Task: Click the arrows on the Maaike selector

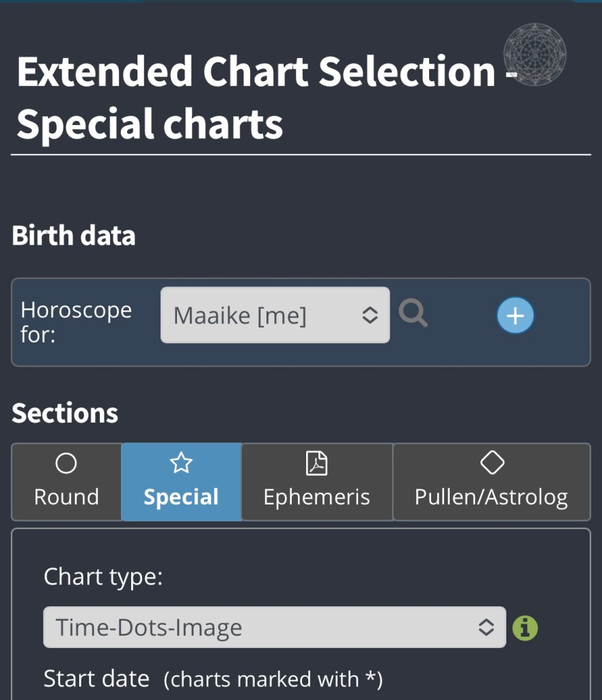Action: (370, 315)
